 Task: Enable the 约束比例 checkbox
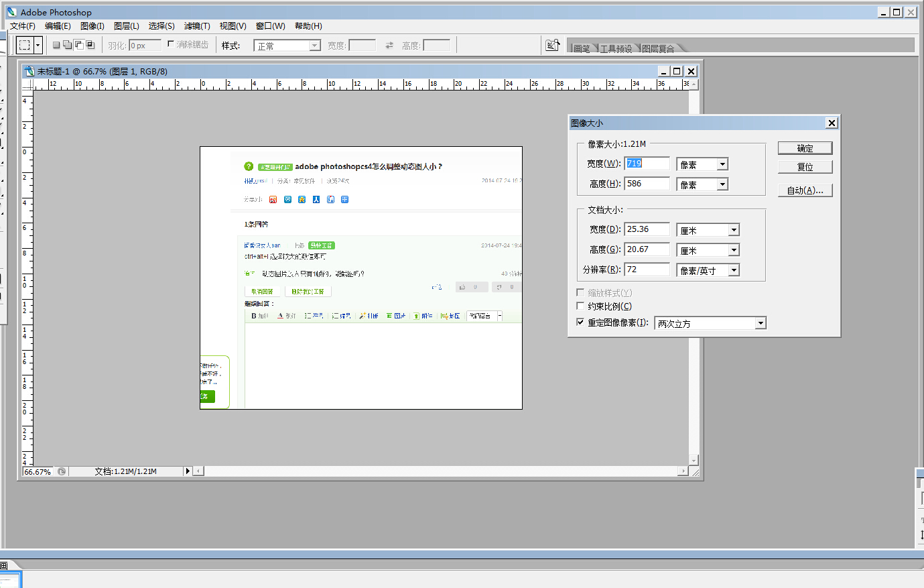(x=580, y=306)
